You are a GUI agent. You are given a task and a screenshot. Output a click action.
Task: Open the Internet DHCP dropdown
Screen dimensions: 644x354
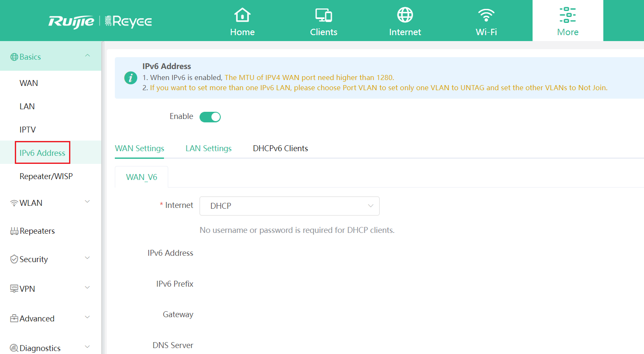[289, 206]
